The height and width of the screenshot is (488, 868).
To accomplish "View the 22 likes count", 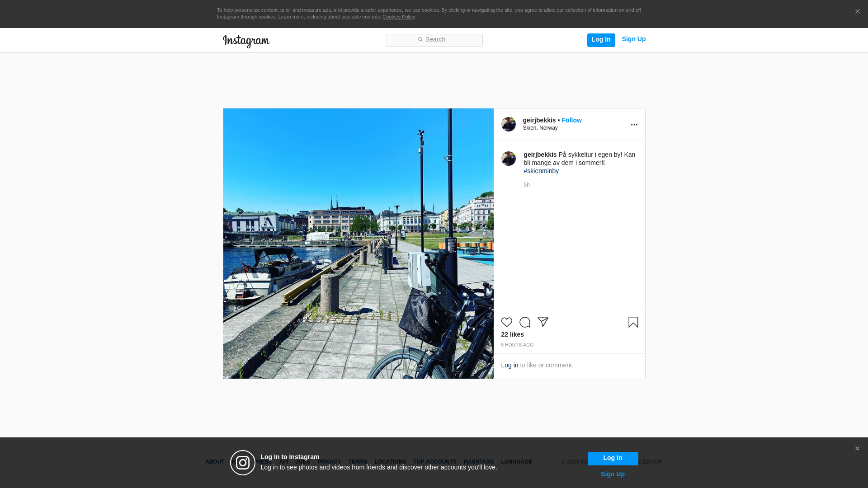I will 512,334.
